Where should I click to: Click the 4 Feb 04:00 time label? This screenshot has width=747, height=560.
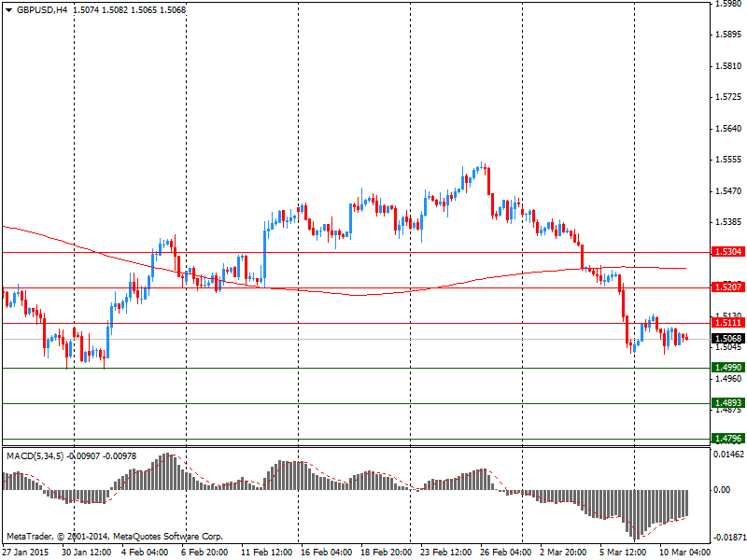(x=145, y=552)
